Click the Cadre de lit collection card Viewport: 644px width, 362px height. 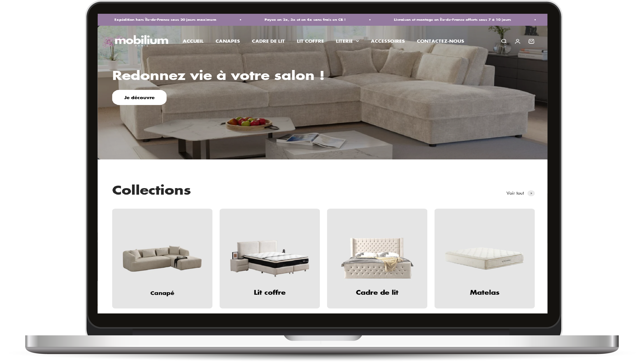(x=377, y=258)
